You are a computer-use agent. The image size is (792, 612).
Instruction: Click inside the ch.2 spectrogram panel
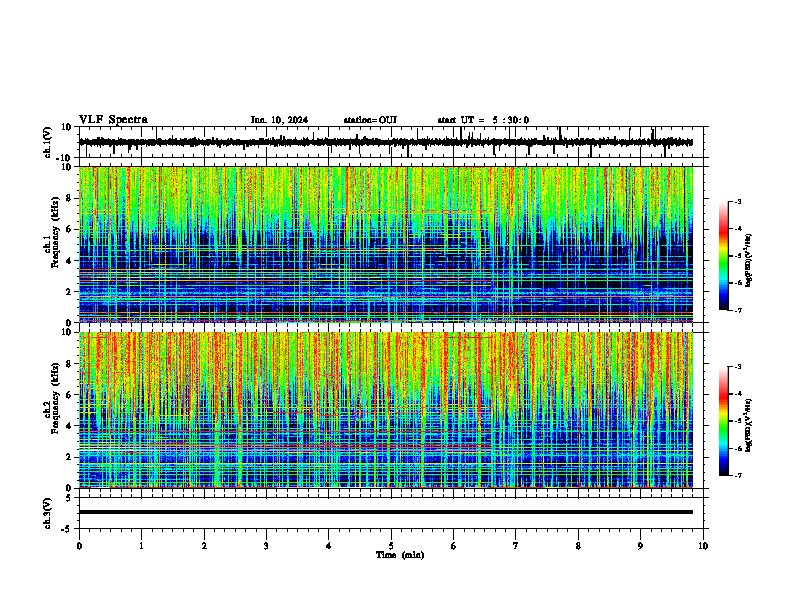(386, 410)
